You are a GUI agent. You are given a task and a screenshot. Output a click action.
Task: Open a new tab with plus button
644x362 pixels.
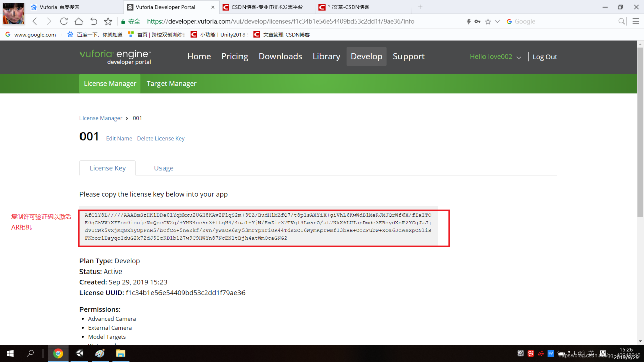(x=420, y=7)
